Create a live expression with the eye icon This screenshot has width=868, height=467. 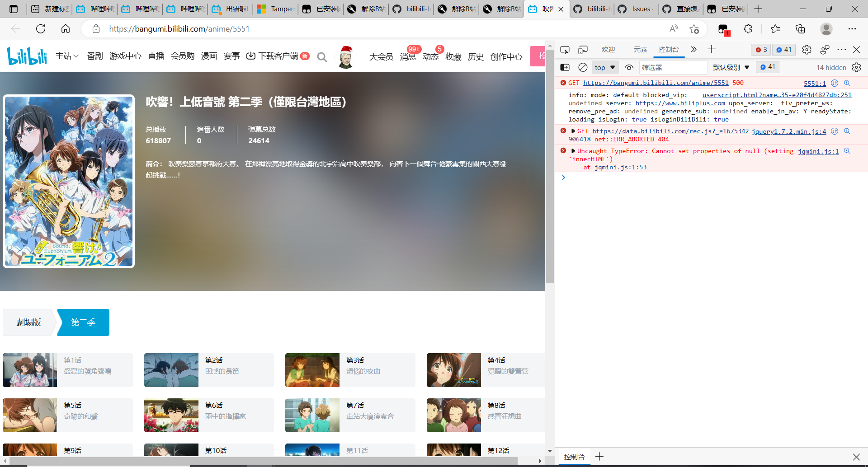(629, 67)
